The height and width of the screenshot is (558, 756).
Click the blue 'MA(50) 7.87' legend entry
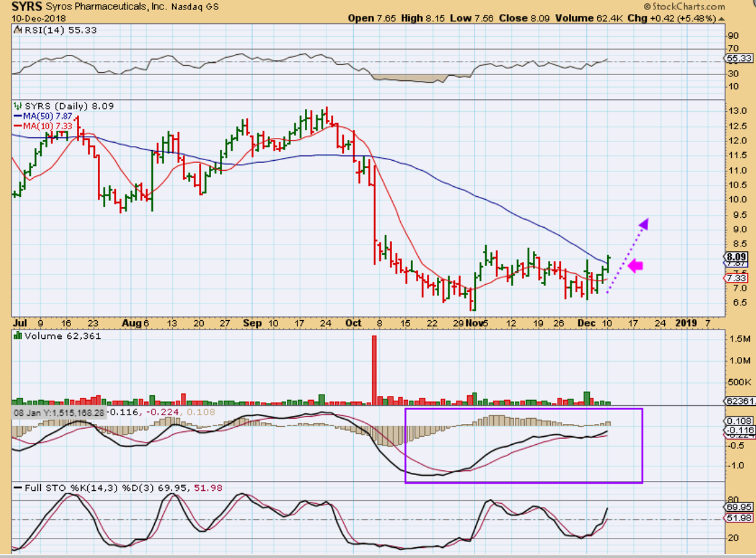(x=43, y=116)
